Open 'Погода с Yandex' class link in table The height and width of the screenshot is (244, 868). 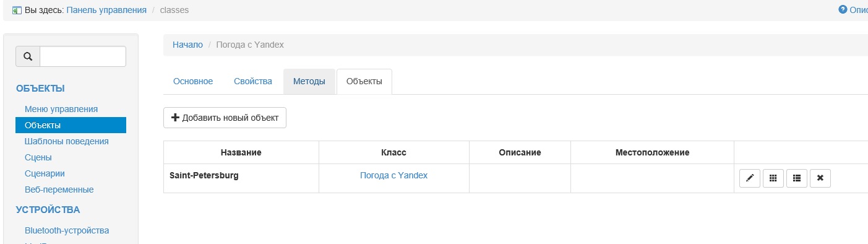[x=393, y=175]
